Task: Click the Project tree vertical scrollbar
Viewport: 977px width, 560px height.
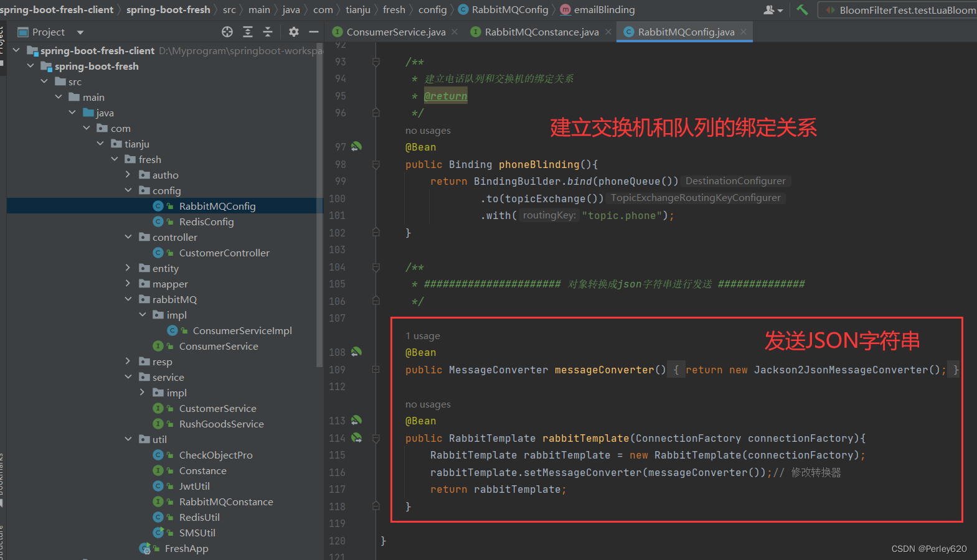Action: pyautogui.click(x=320, y=205)
